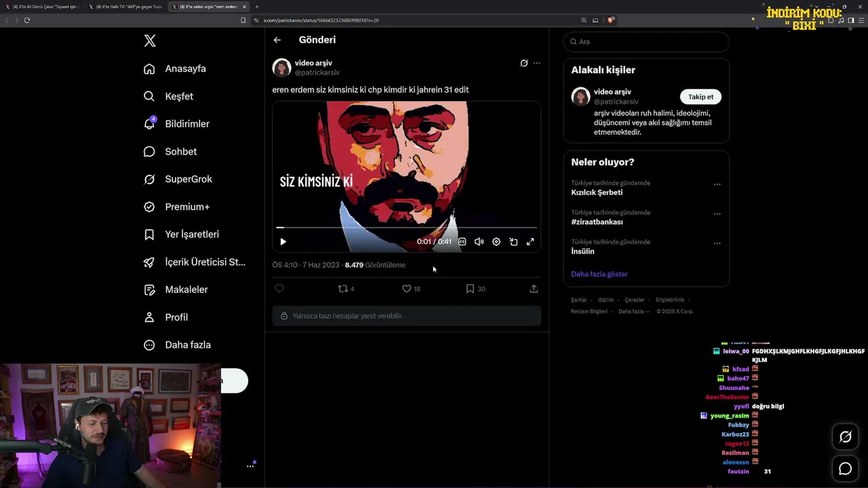868x488 pixels.
Task: Click the Grok icon on the post
Action: point(524,63)
